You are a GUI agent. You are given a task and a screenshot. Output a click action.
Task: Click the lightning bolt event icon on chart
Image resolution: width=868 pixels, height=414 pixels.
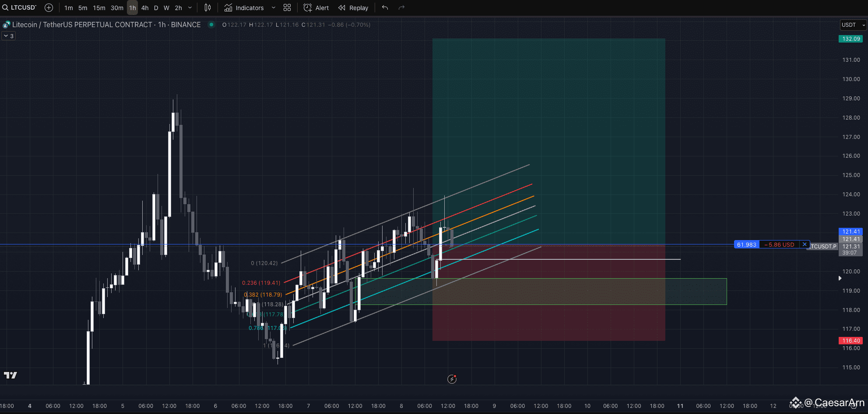tap(452, 379)
